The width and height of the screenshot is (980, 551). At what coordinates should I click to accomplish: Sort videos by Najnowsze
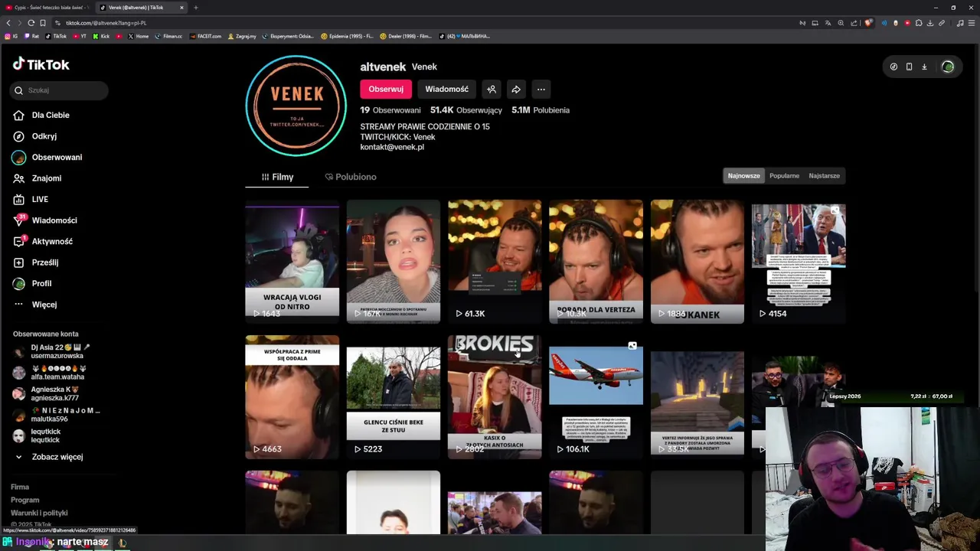pyautogui.click(x=743, y=175)
